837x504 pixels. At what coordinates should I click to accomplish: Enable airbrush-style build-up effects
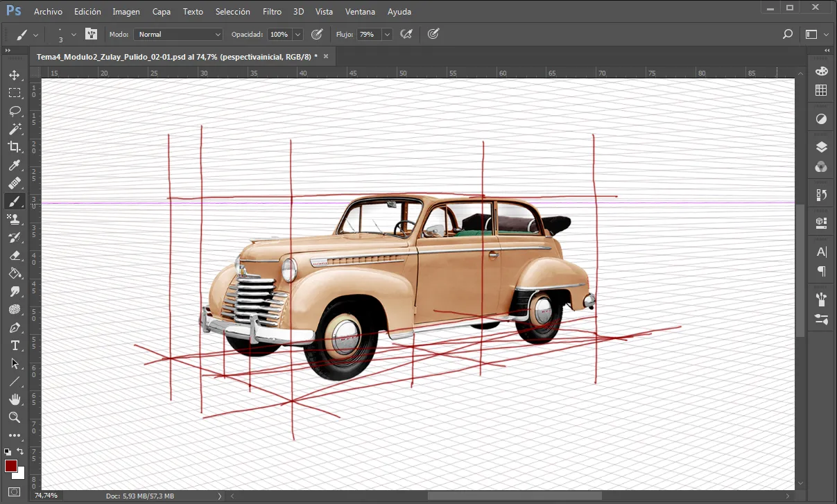[406, 34]
